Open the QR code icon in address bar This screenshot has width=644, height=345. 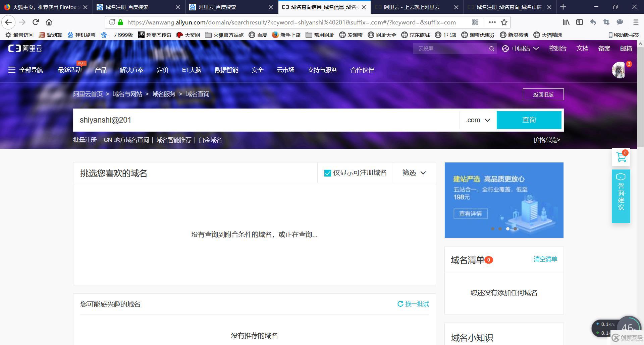point(475,22)
